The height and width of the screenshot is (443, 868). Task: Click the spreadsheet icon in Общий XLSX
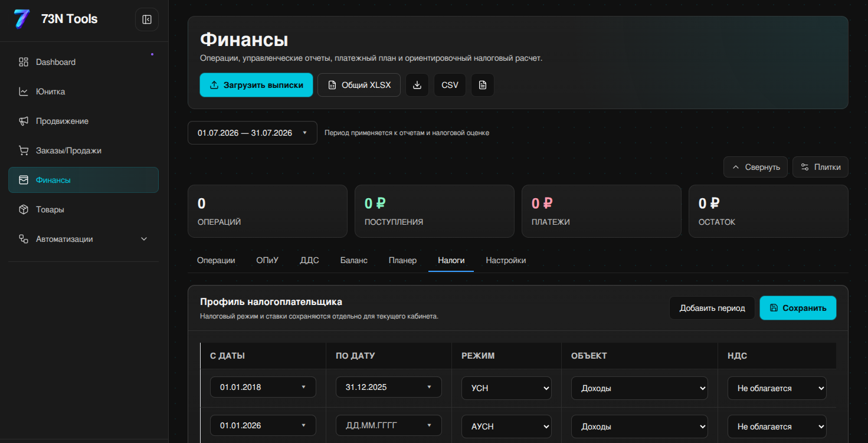pyautogui.click(x=332, y=85)
